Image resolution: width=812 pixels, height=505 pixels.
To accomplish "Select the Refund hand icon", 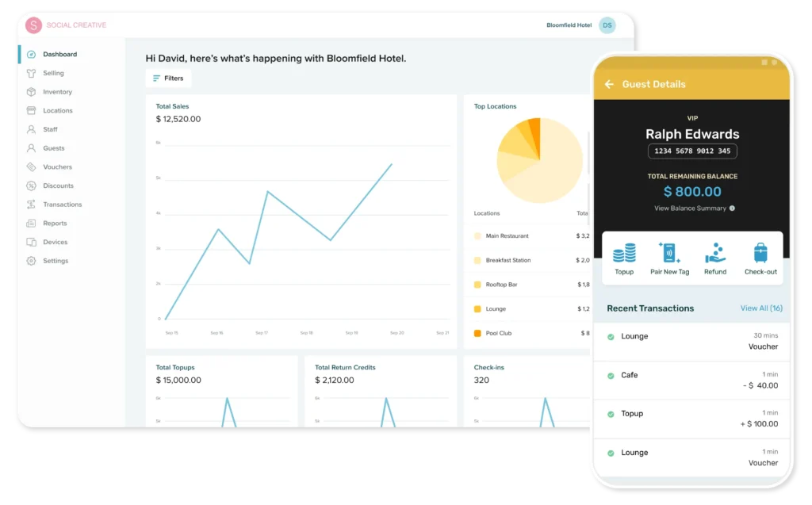I will coord(715,254).
